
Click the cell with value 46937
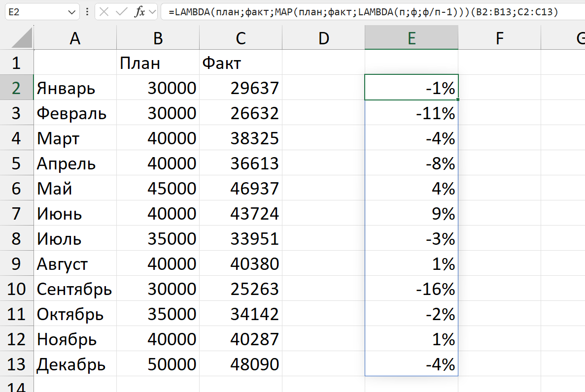click(241, 188)
